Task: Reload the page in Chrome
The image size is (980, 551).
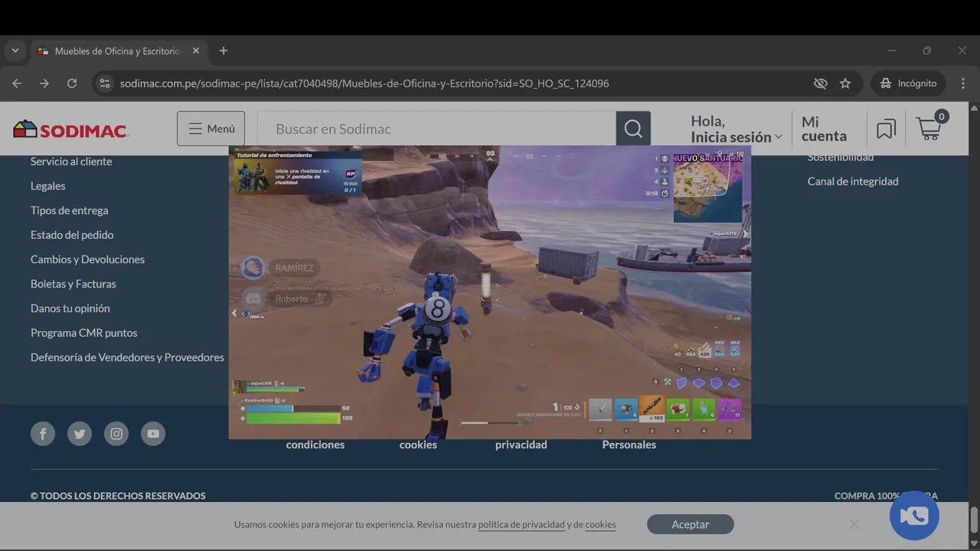Action: point(72,83)
